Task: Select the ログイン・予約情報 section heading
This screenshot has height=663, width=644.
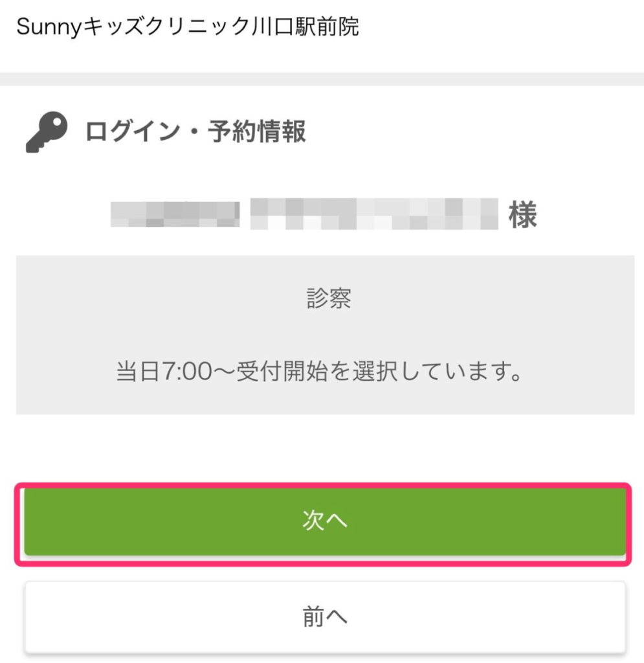Action: tap(195, 132)
